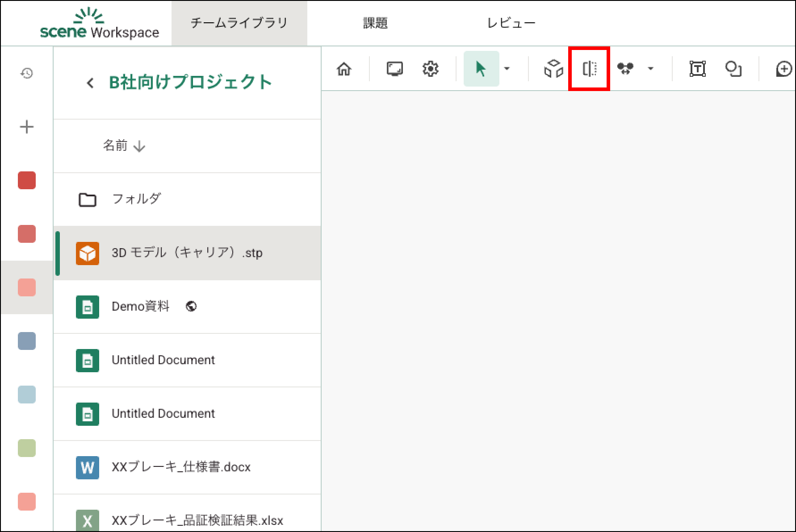The image size is (796, 532).
Task: Open the history clock icon in sidebar
Action: point(27,73)
